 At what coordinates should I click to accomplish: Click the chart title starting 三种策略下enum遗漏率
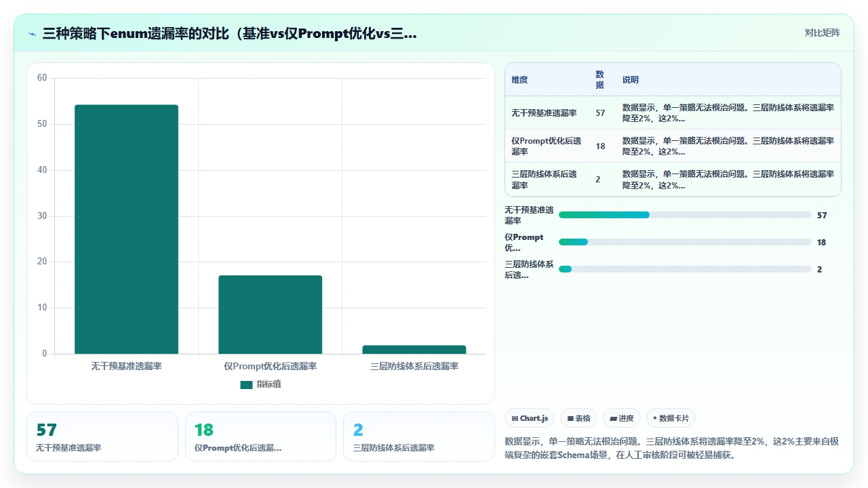[229, 33]
